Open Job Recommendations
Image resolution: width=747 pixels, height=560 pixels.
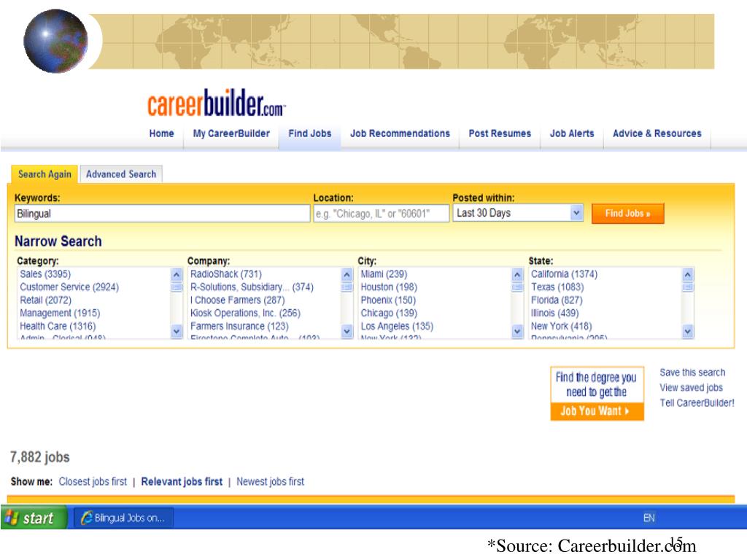[x=400, y=133]
